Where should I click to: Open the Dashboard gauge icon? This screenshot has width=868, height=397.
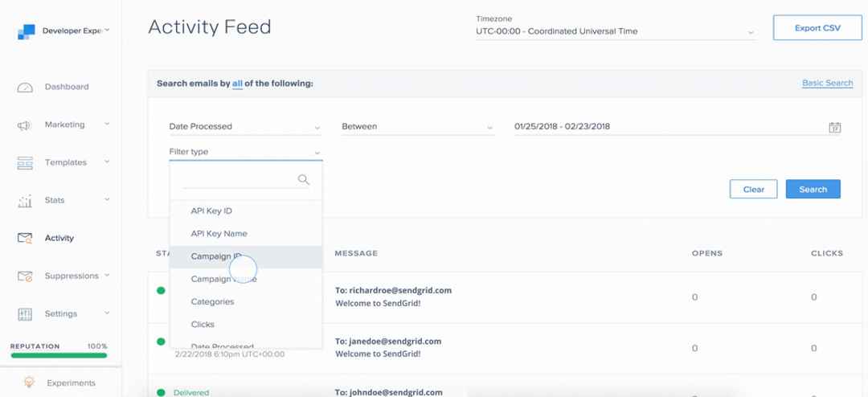(x=26, y=88)
